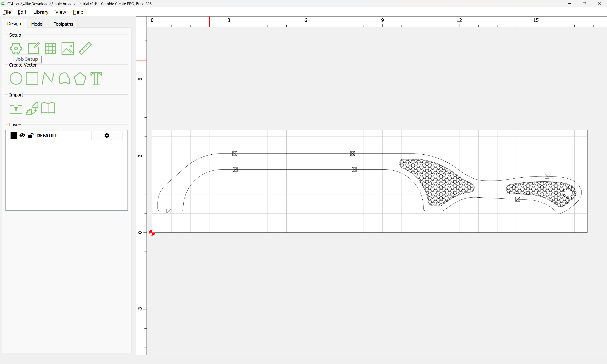
Task: Open the grid settings icon
Action: [x=51, y=48]
